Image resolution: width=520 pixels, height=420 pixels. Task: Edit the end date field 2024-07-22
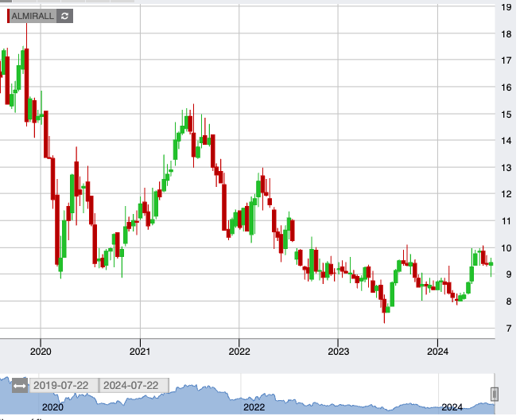pos(134,386)
